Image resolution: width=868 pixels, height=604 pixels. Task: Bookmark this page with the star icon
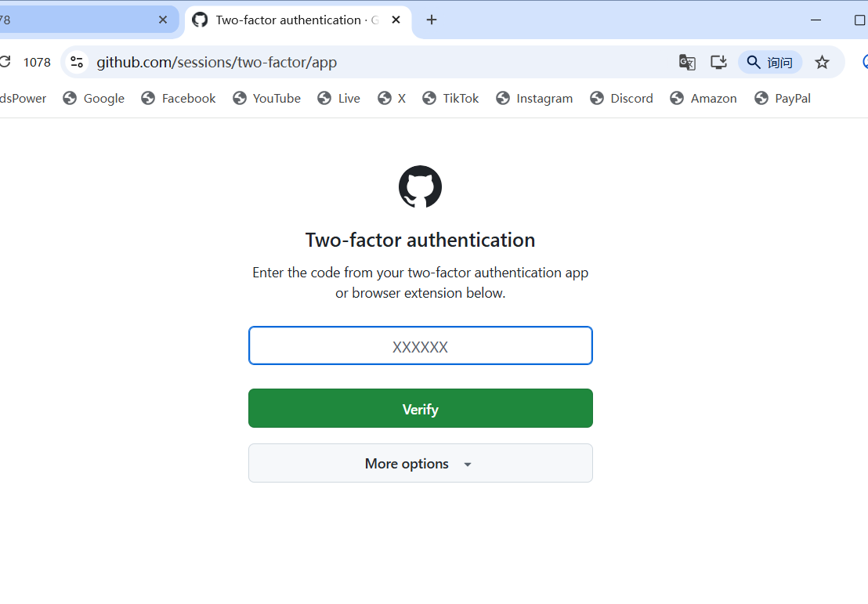(x=822, y=62)
